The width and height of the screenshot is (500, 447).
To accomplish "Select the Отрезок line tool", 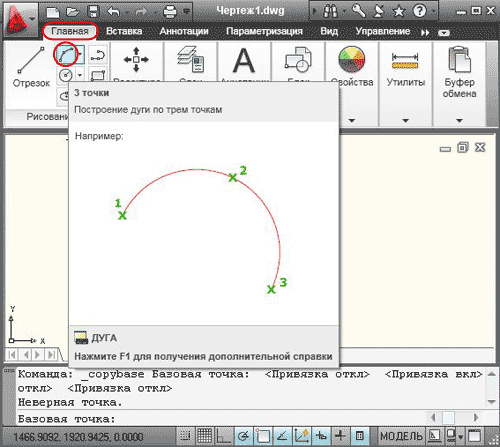I will 31,67.
